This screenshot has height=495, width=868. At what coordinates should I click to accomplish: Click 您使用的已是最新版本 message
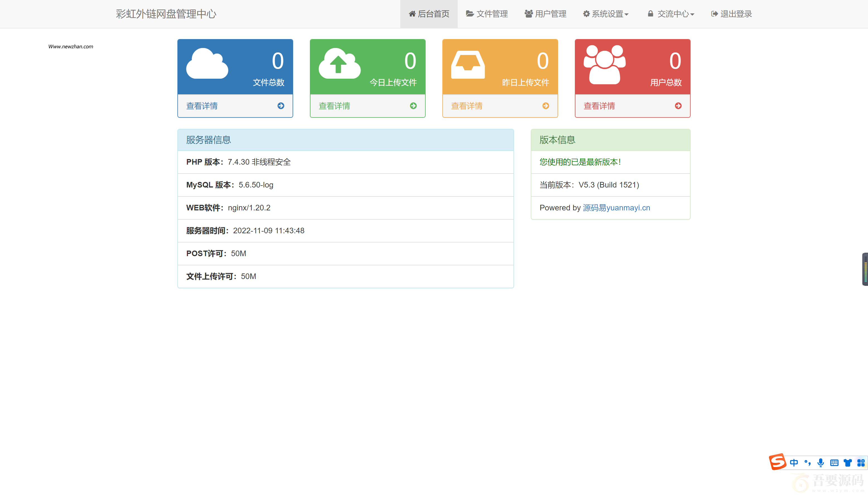pyautogui.click(x=580, y=162)
